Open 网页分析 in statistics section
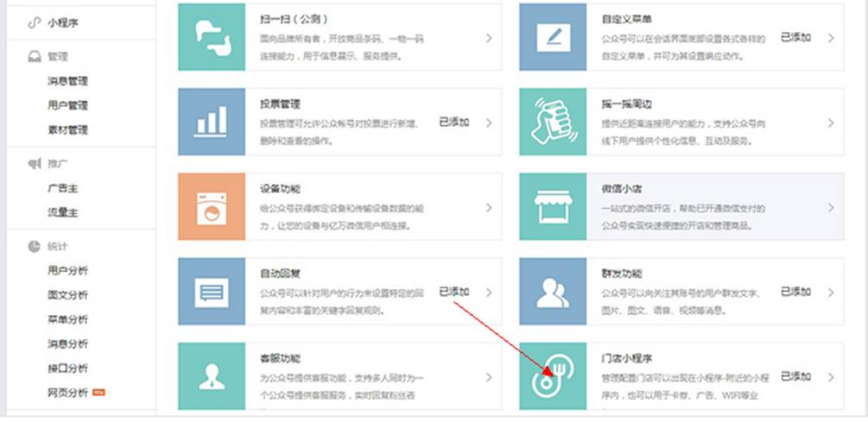The width and height of the screenshot is (868, 422). pos(67,393)
